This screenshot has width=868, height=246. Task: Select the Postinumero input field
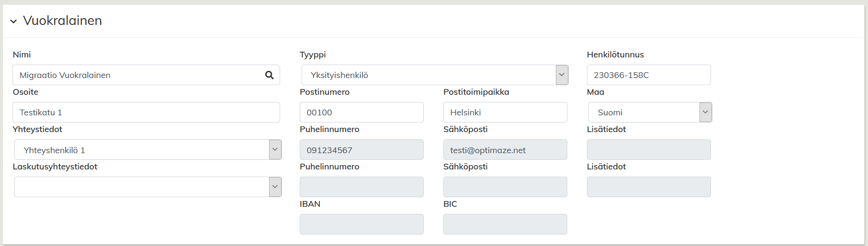click(x=361, y=112)
